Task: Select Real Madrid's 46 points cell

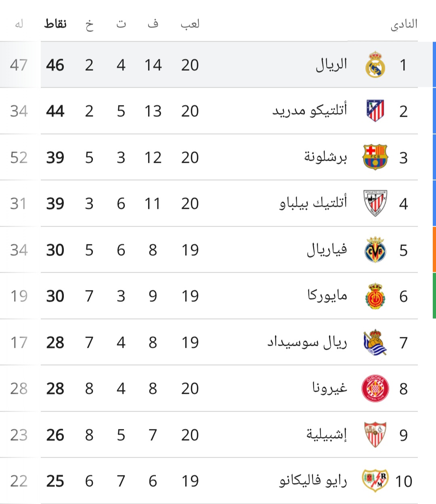Action: coord(55,65)
